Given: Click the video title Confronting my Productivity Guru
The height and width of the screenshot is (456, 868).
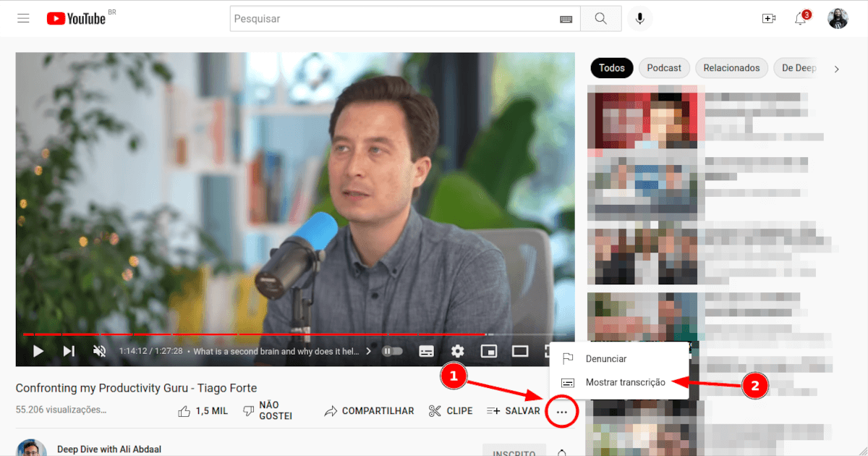Looking at the screenshot, I should (136, 388).
